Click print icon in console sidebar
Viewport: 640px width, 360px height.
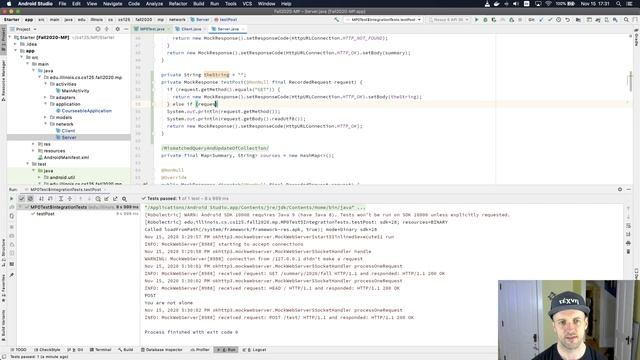[628, 243]
